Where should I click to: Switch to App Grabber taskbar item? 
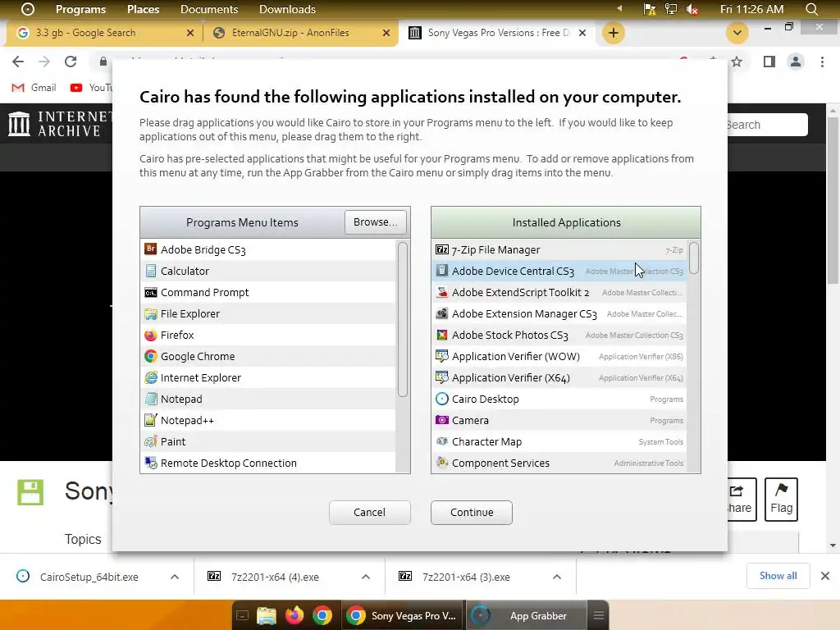(x=527, y=615)
